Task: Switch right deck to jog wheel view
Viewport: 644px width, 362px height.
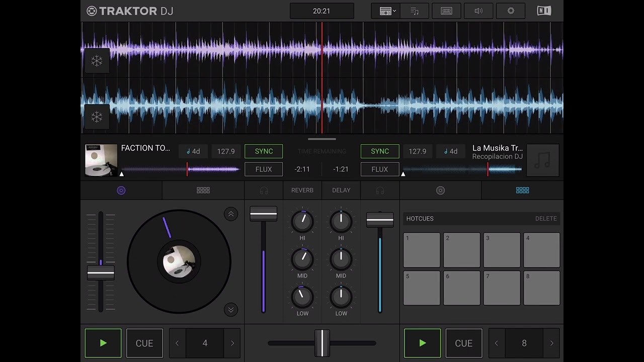Action: click(x=440, y=191)
